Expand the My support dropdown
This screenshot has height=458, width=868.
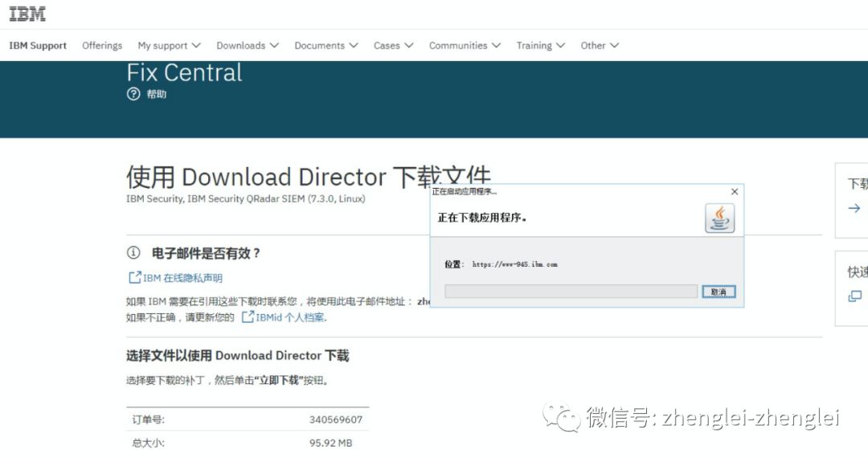point(169,45)
